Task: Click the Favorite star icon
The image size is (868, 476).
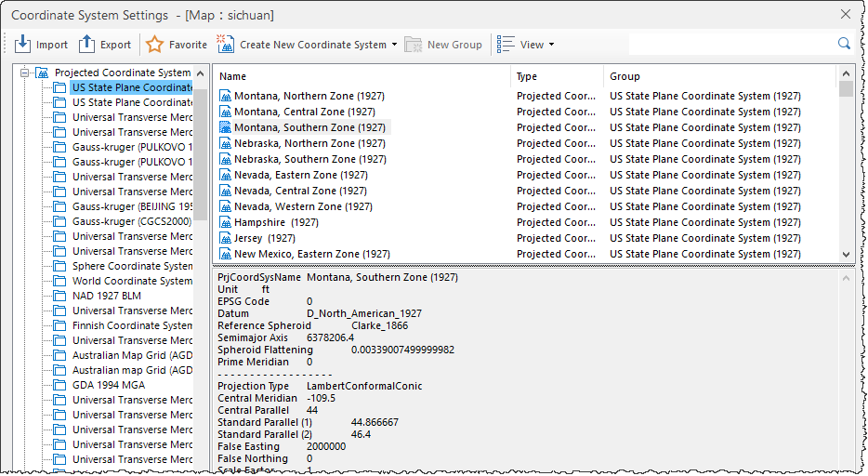Action: pyautogui.click(x=154, y=45)
